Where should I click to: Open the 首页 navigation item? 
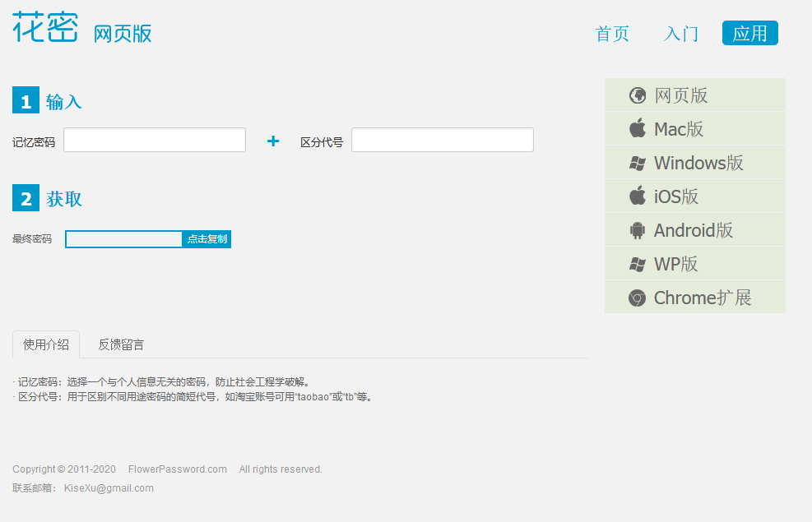tap(612, 34)
